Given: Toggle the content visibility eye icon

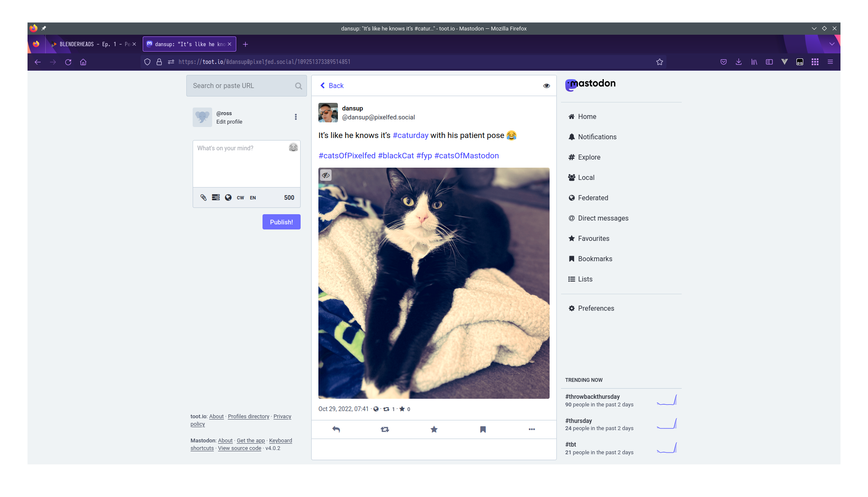Looking at the screenshot, I should pos(545,86).
